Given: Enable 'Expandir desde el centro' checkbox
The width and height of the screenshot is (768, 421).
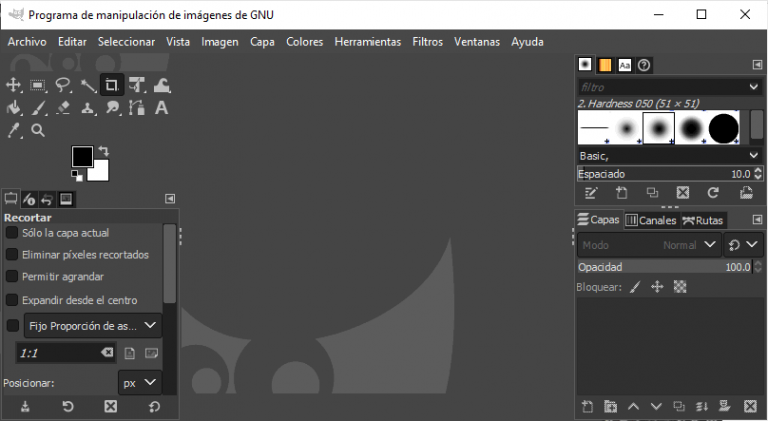Looking at the screenshot, I should point(12,300).
